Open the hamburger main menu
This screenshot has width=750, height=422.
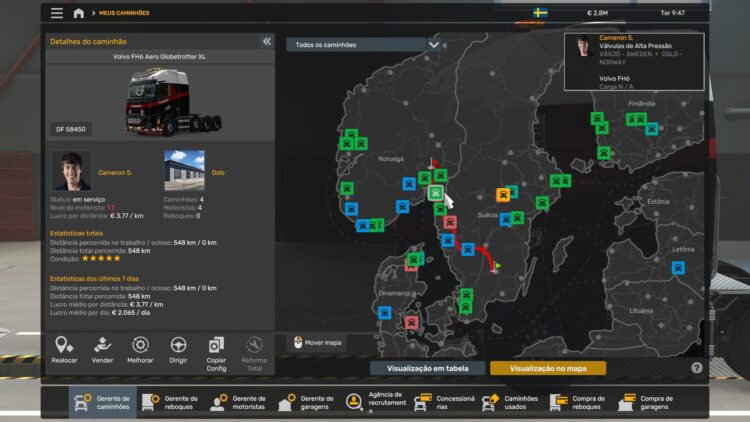57,13
